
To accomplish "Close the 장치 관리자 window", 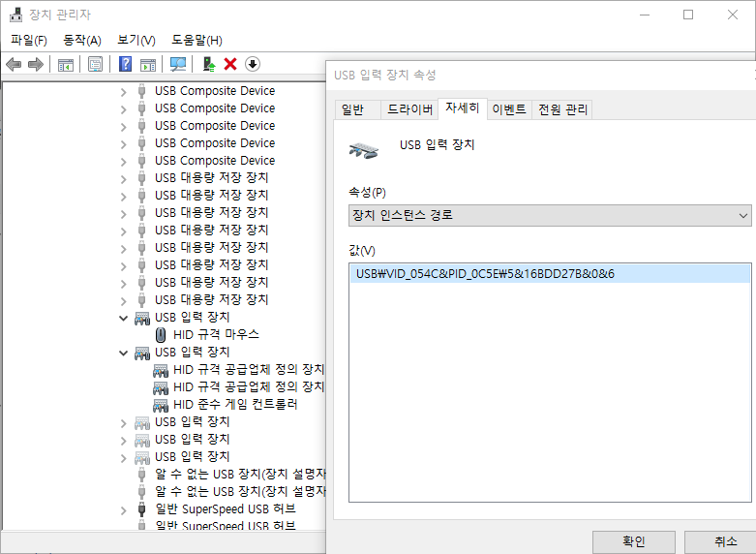I will (733, 15).
